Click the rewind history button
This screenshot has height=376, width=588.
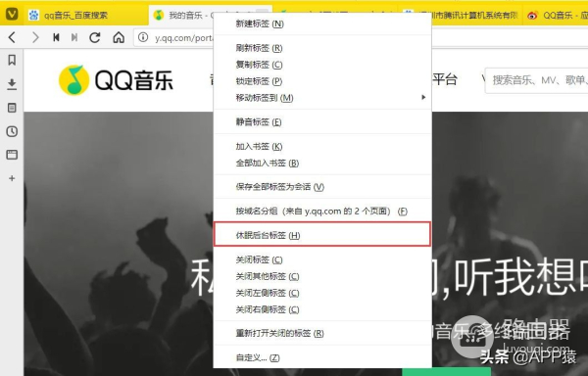click(x=56, y=37)
